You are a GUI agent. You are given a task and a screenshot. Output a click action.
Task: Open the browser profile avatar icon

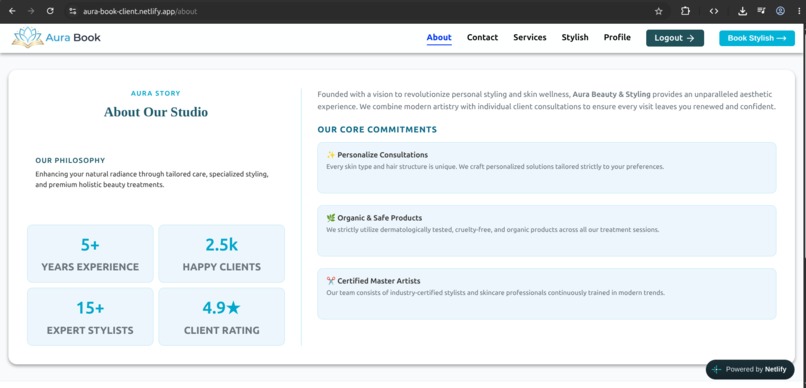pos(780,11)
